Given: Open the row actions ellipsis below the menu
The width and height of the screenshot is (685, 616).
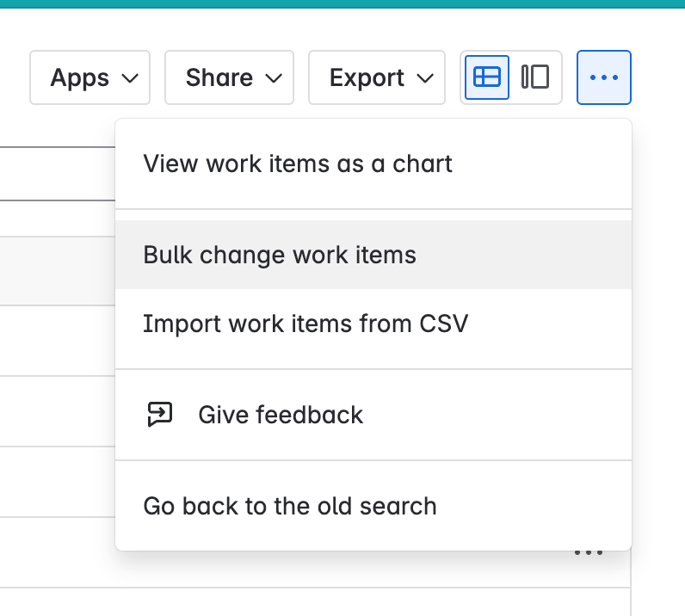Looking at the screenshot, I should pyautogui.click(x=589, y=553).
